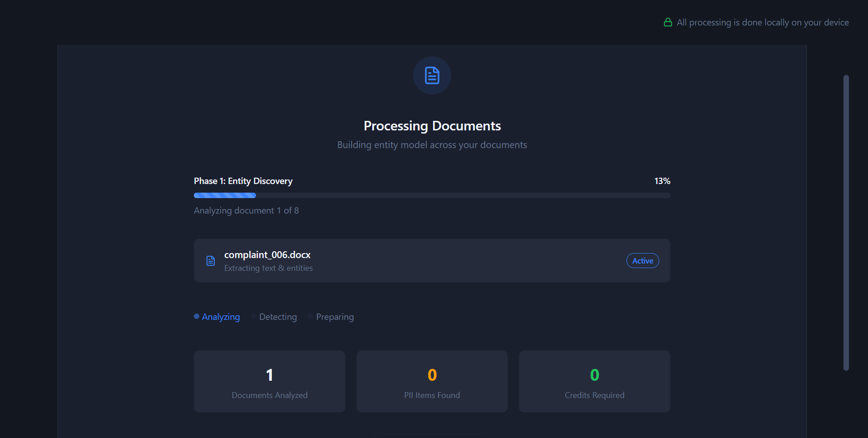
Task: Click the large document icon above the heading
Action: [x=432, y=75]
